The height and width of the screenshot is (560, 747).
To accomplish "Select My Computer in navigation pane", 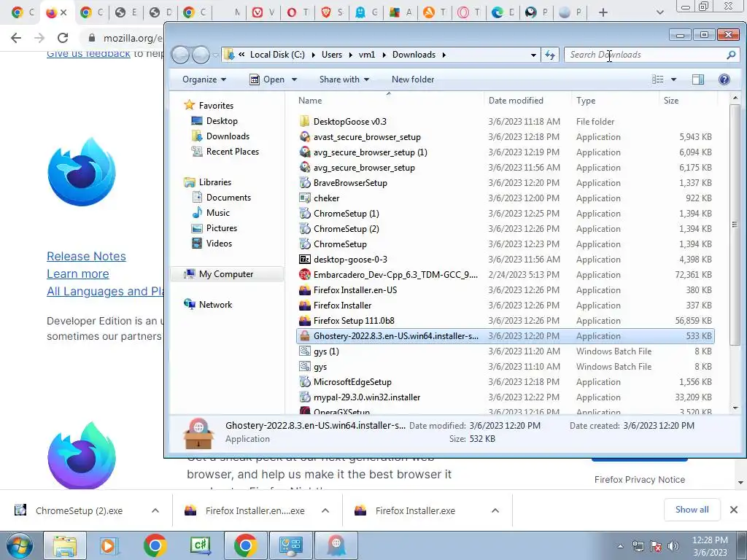I will [x=227, y=274].
